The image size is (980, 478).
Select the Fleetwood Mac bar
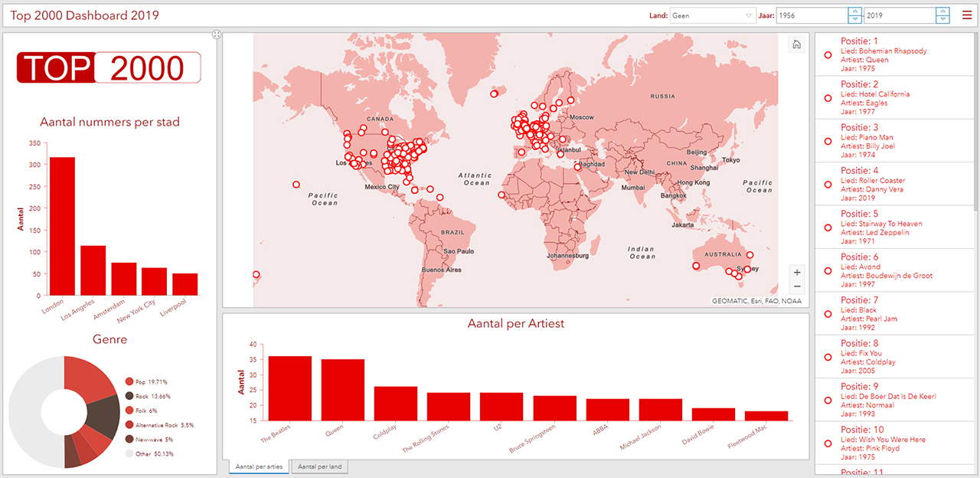766,416
